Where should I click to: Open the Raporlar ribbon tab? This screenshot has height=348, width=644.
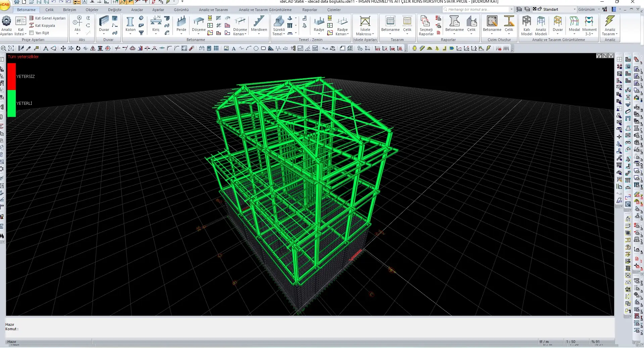(x=309, y=10)
